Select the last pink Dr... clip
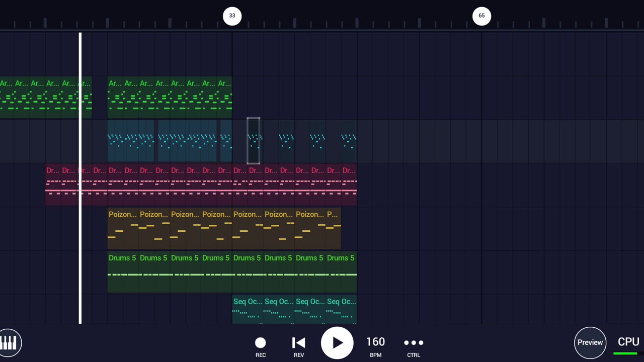Screen dimensions: 644x362 coord(349,185)
